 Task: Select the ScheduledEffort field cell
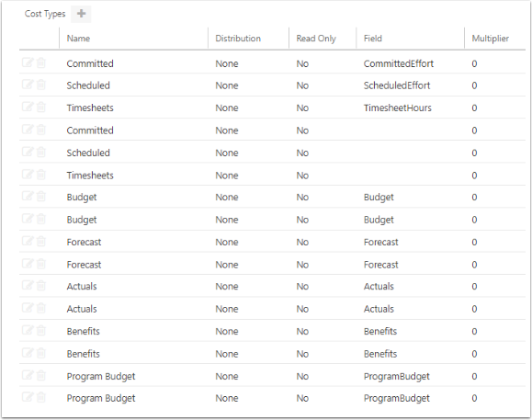click(397, 85)
